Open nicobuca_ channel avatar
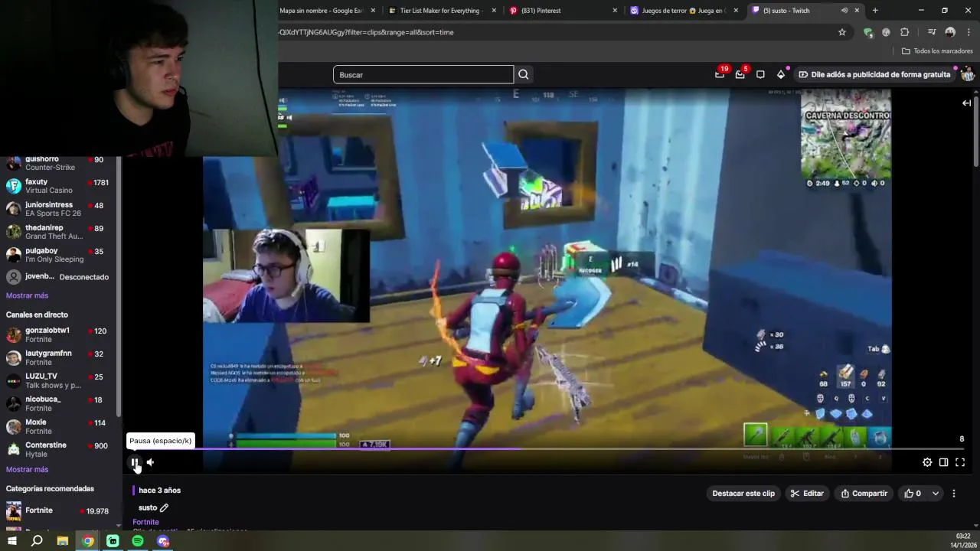The width and height of the screenshot is (980, 551). [x=14, y=403]
